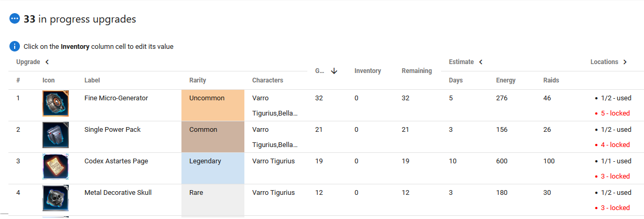Collapse the Estimate column group
This screenshot has height=219, width=644.
pyautogui.click(x=481, y=62)
